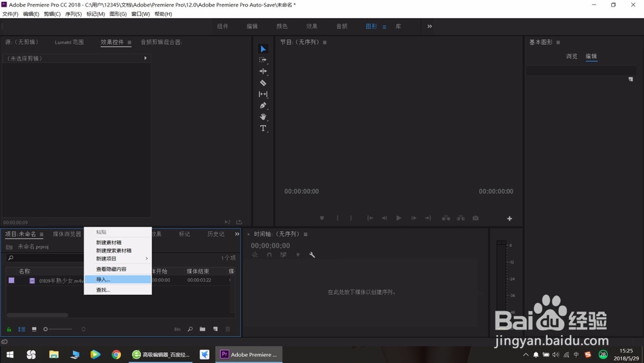Viewport: 644px width, 363px height.
Task: Adjust the project thumbnail zoom slider
Action: (x=57, y=329)
